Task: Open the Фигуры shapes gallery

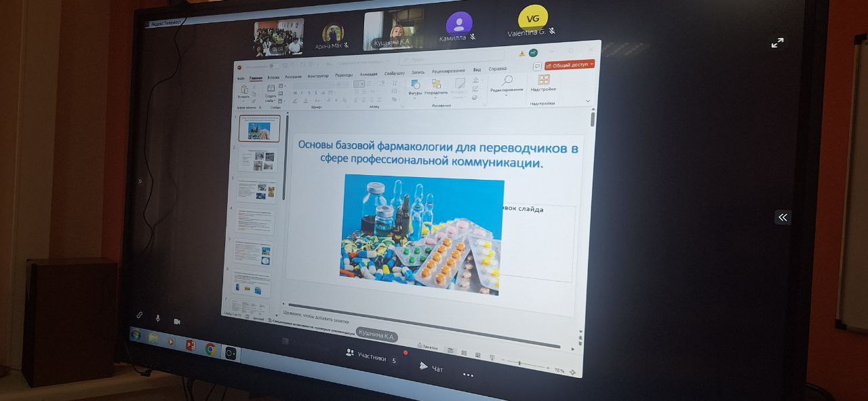Action: (x=414, y=85)
